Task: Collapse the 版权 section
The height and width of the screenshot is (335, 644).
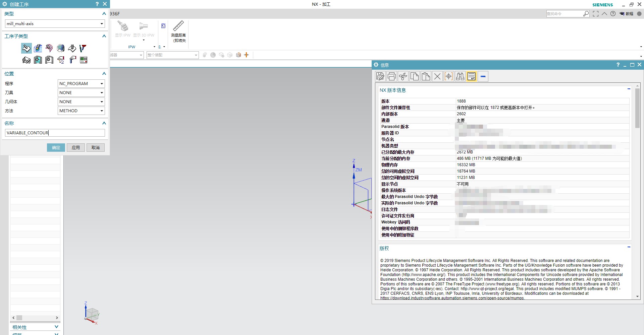Action: (629, 247)
